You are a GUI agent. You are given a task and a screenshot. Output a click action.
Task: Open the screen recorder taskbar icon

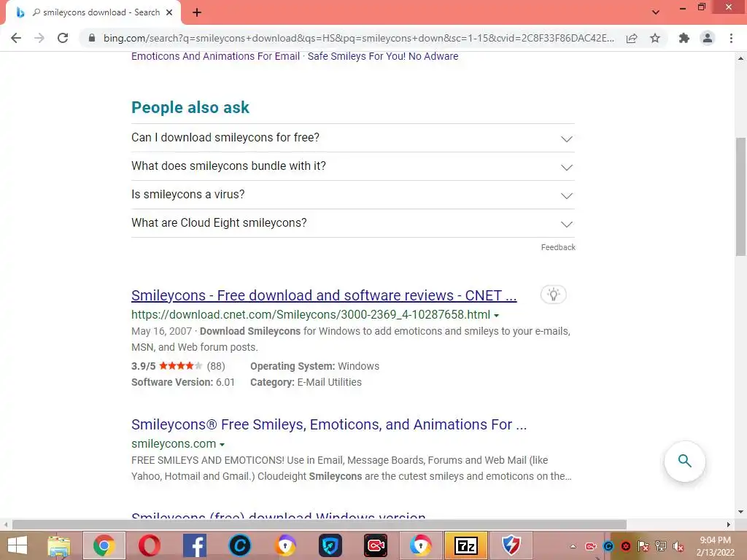click(x=376, y=545)
